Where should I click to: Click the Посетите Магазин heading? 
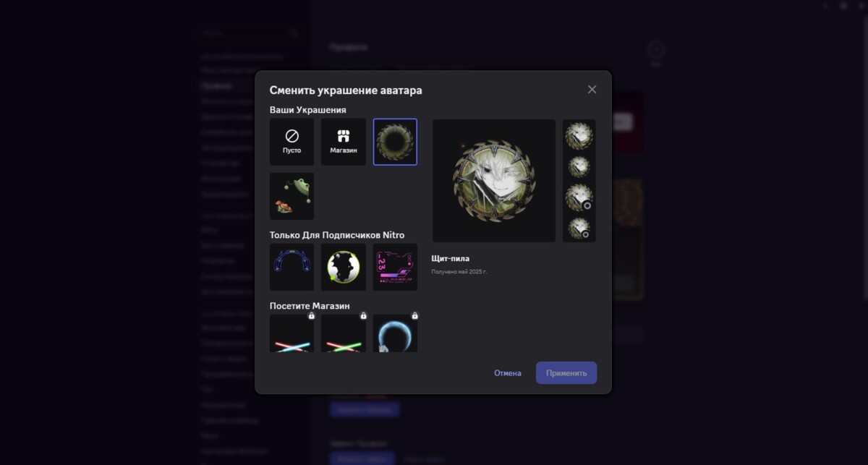[x=310, y=306]
